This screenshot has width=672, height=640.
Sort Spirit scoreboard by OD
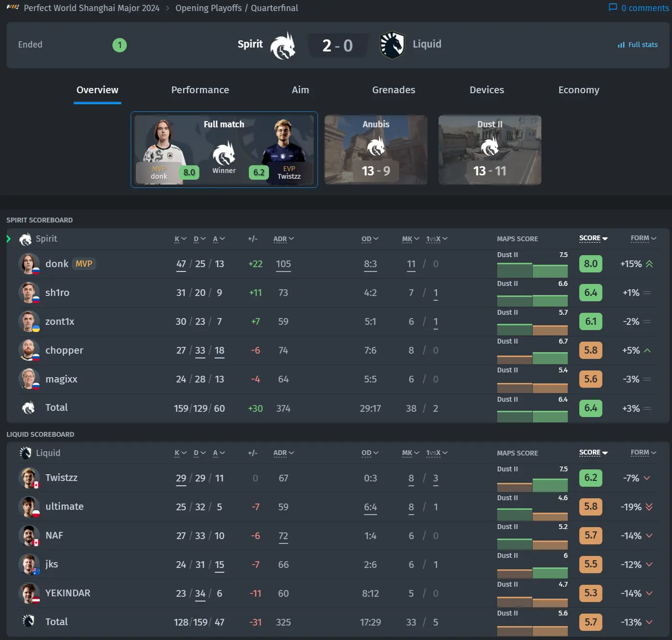coord(370,239)
